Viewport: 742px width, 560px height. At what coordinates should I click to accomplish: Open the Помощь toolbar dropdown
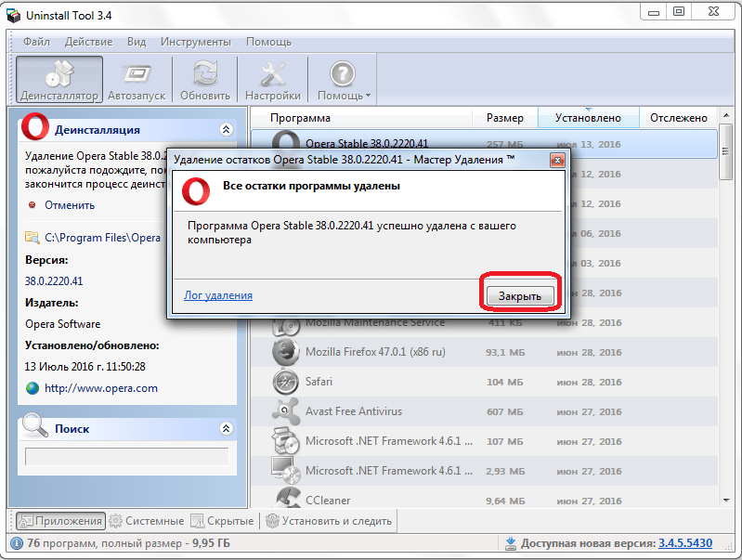[343, 80]
